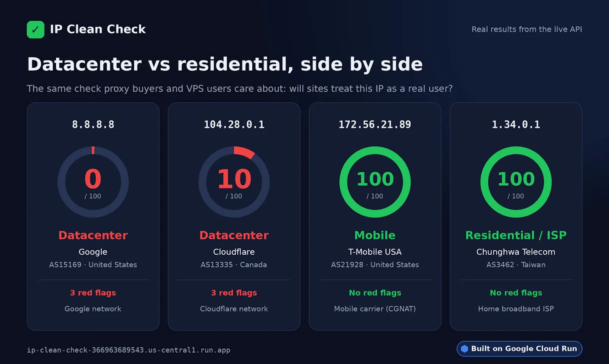Select the 104.28.0.1 IP address text

(234, 124)
